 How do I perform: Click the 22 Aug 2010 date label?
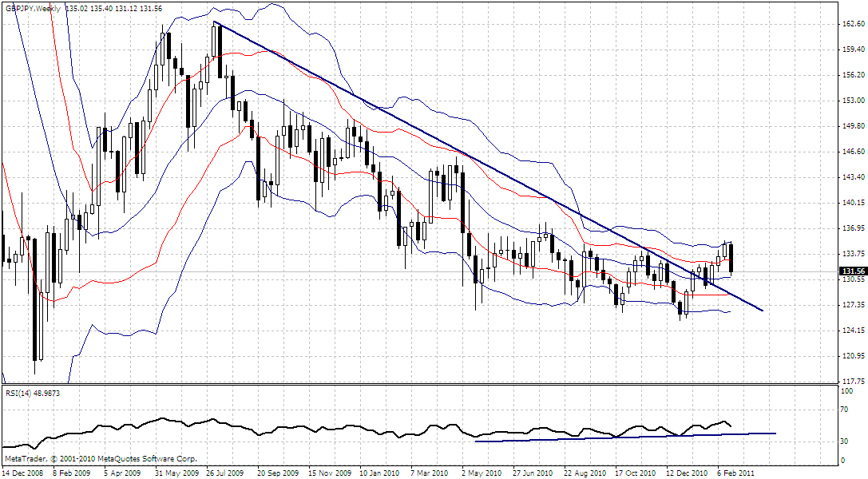584,473
